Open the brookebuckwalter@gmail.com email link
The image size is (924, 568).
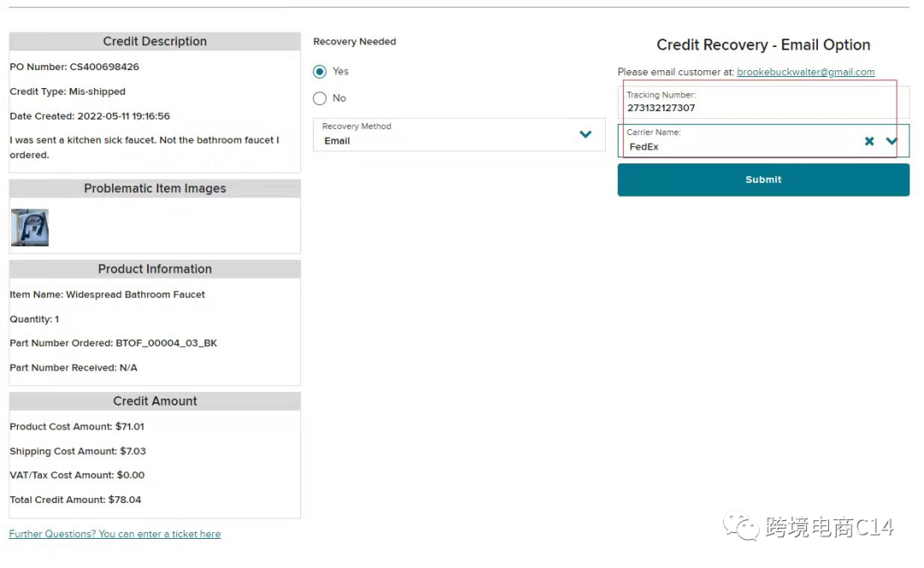[x=805, y=73]
